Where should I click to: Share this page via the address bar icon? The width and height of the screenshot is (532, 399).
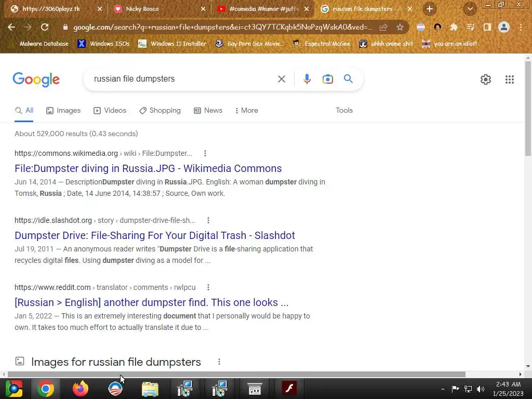click(x=383, y=27)
